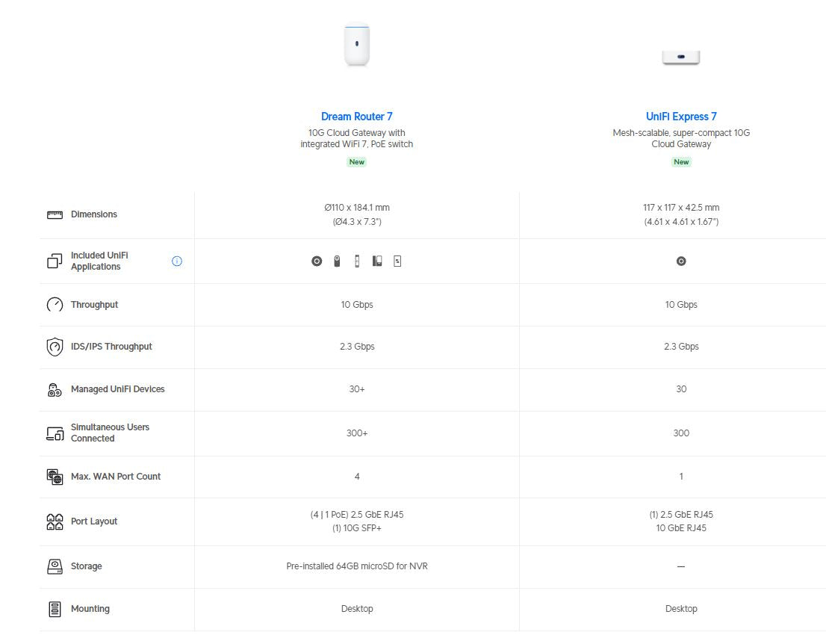The height and width of the screenshot is (644, 826).
Task: Click the '10 GbE RJ45' port text
Action: click(x=681, y=529)
